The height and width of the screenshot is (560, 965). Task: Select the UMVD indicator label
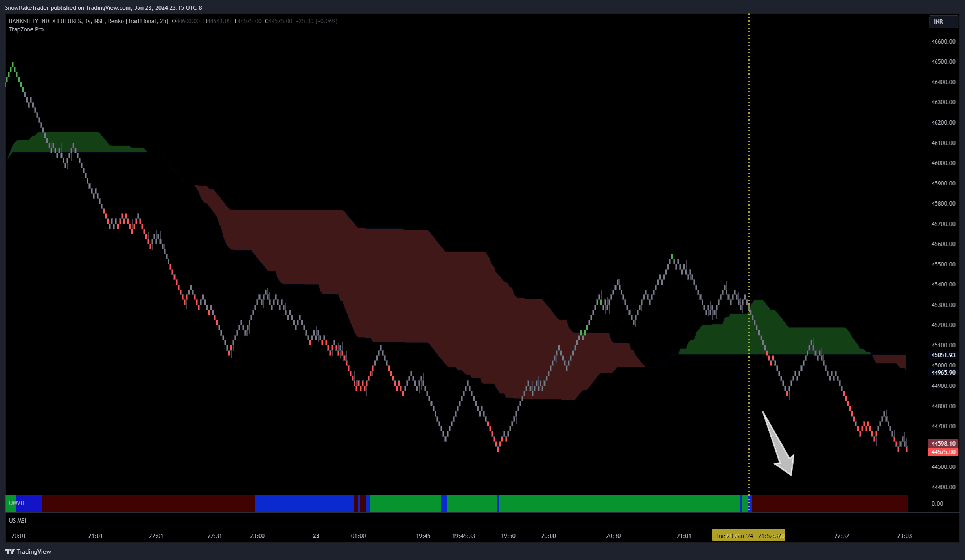[x=17, y=503]
